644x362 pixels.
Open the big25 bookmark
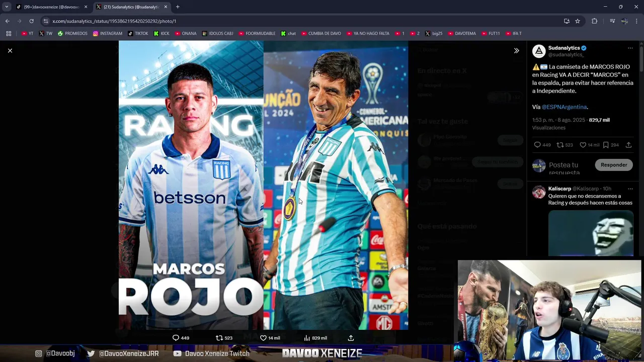coord(434,34)
